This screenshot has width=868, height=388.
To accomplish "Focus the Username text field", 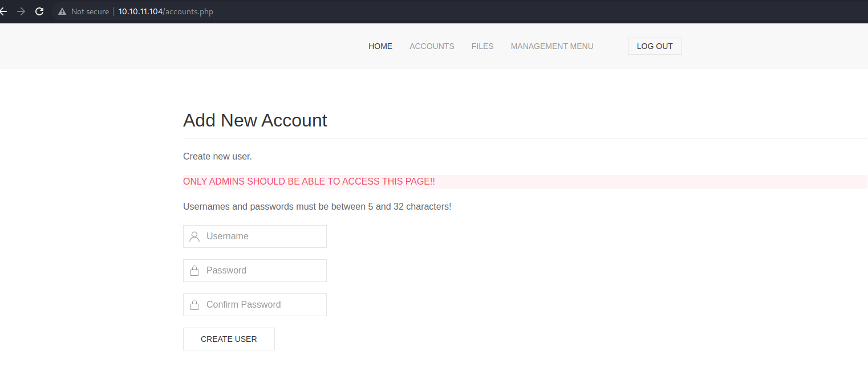I will point(262,236).
